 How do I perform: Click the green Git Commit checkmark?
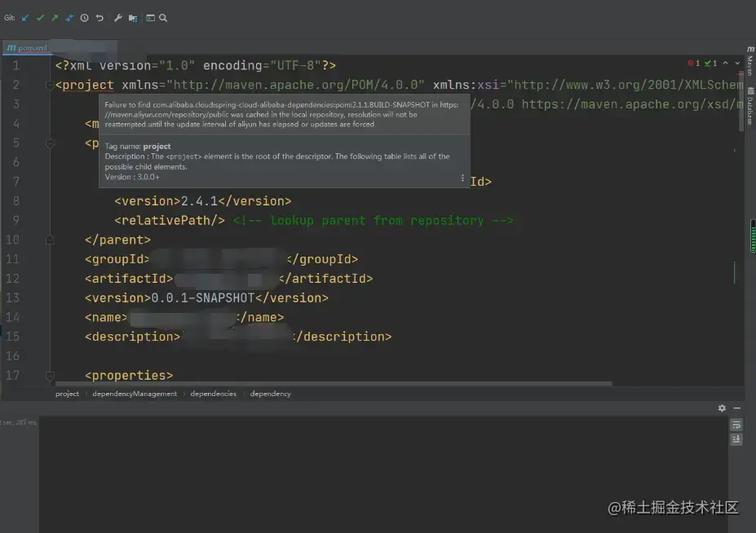tap(41, 18)
